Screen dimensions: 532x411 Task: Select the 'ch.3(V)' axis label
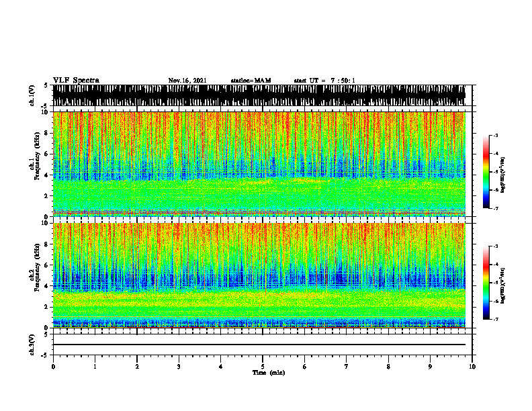(32, 345)
